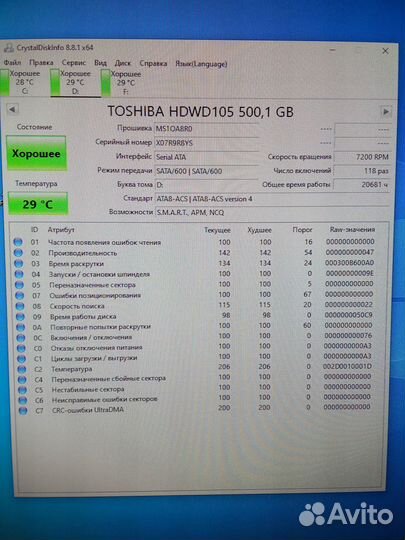Click raw value 000300B600A0

point(349,263)
